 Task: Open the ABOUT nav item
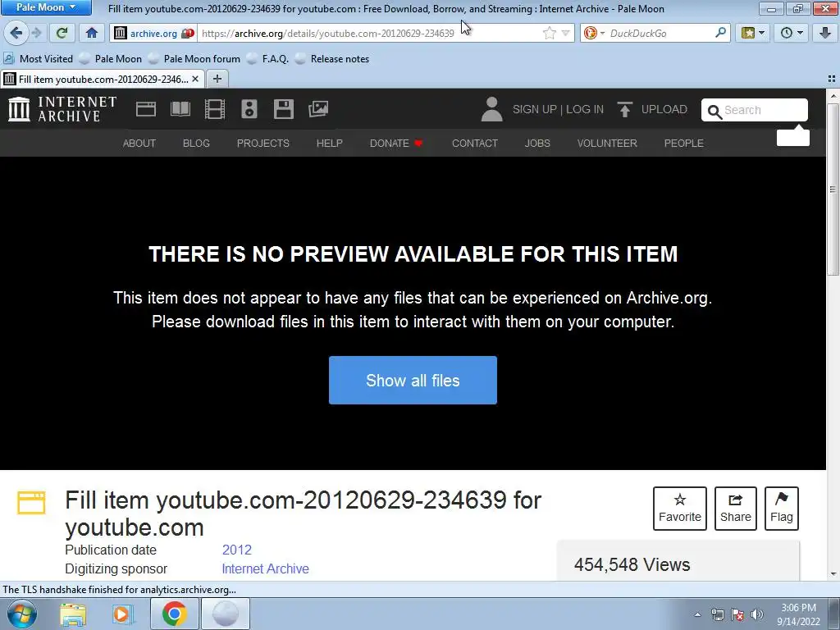pyautogui.click(x=139, y=144)
